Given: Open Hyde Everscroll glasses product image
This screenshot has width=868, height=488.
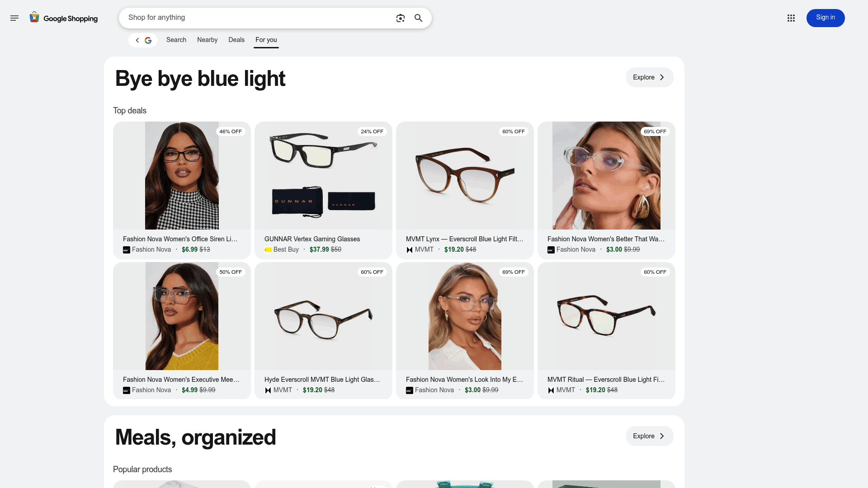Looking at the screenshot, I should pos(323,316).
